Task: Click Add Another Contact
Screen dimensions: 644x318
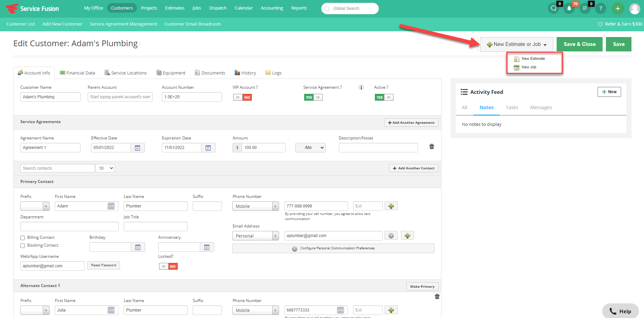Action: point(414,168)
